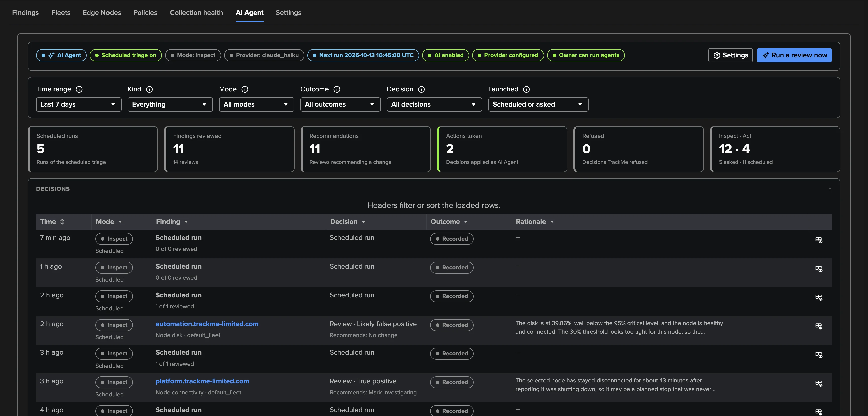The width and height of the screenshot is (868, 416).
Task: Click Run a review now button
Action: 794,55
